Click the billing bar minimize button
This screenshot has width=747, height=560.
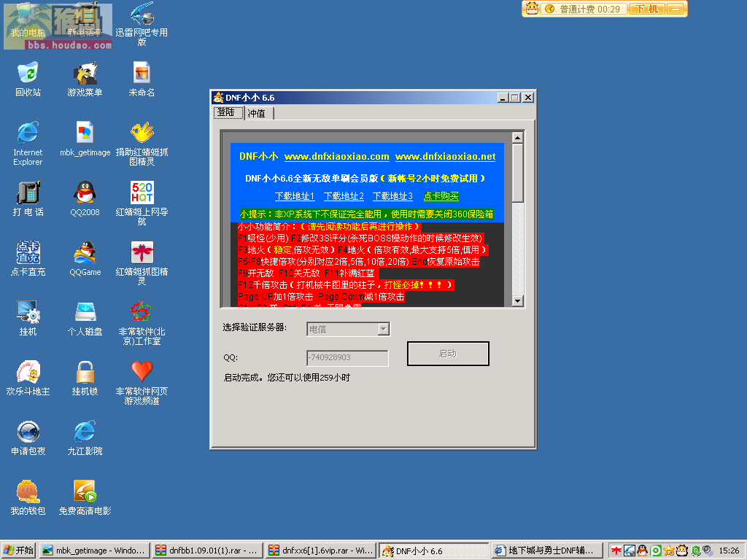[675, 9]
